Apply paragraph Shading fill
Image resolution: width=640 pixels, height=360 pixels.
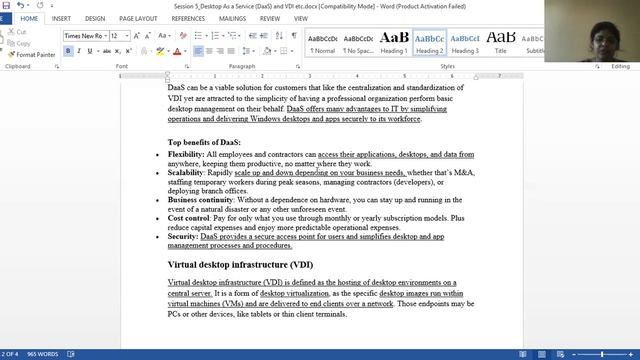[x=267, y=51]
